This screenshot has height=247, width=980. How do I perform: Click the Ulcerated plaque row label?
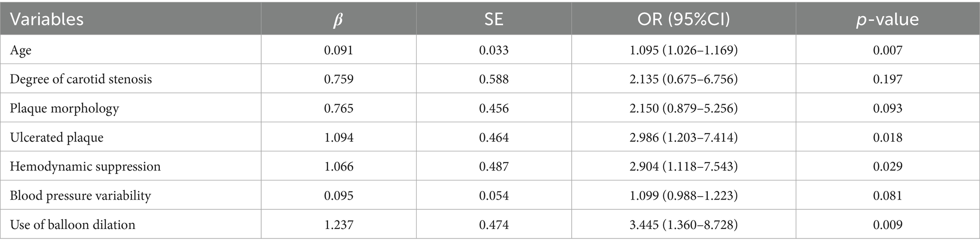click(57, 137)
